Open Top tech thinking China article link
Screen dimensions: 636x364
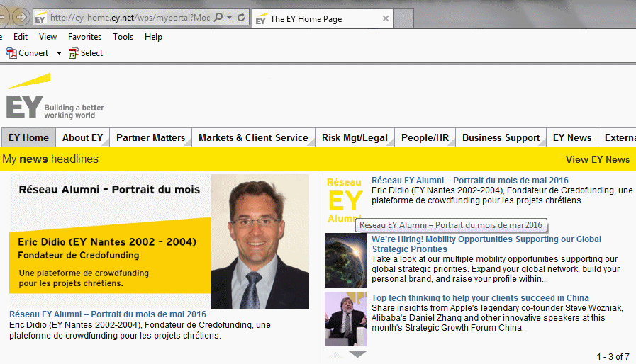pos(480,298)
